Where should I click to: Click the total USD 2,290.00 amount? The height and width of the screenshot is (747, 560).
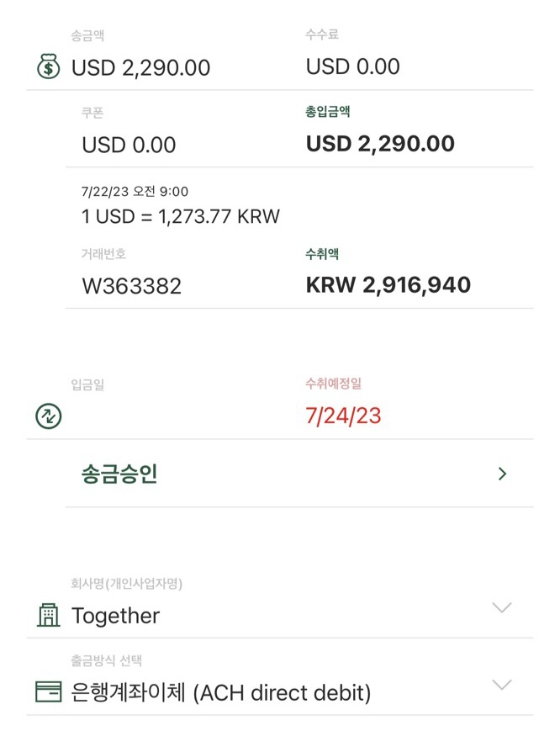tap(380, 144)
